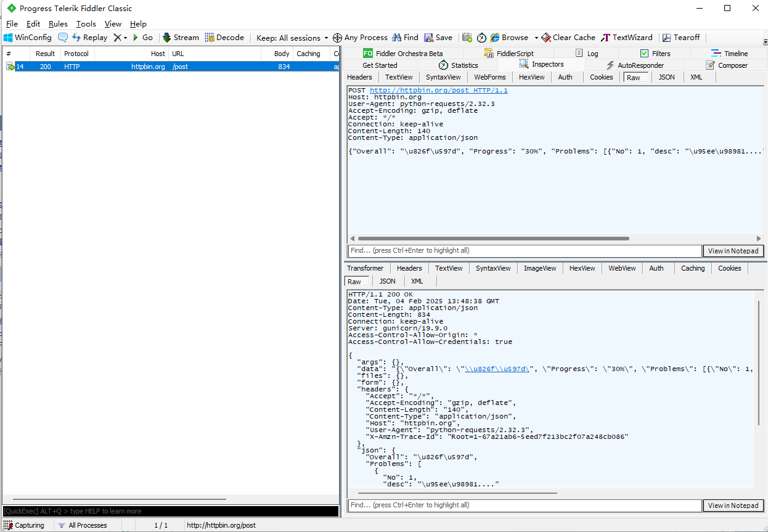Open the Composer tab
This screenshot has width=768, height=532.
(x=726, y=65)
